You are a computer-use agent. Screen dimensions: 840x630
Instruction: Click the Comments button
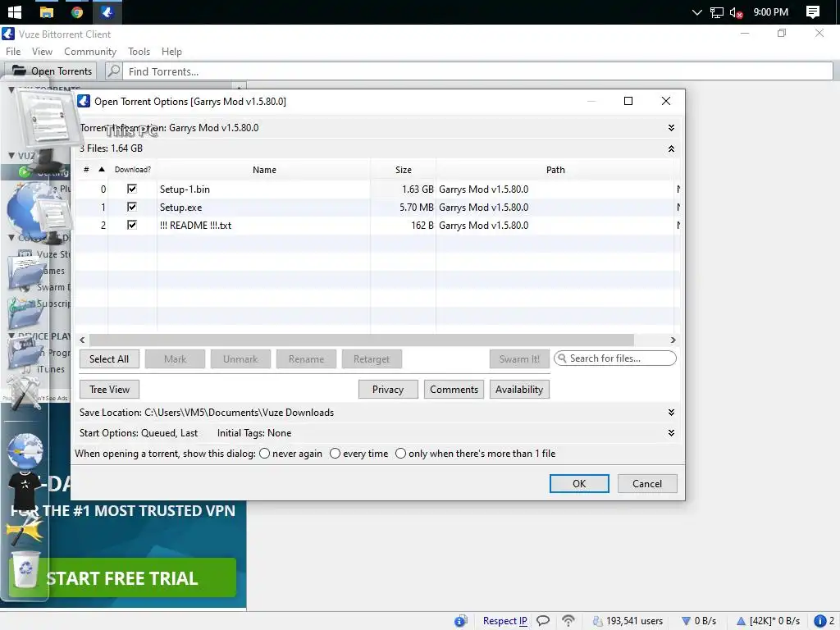(454, 390)
